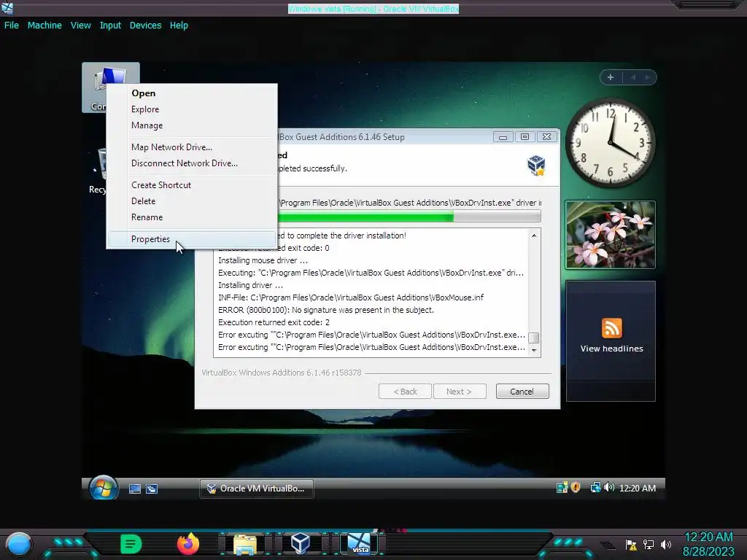Screen dimensions: 747x560
Task: Choose Rename in the context menu
Action: [192, 217]
